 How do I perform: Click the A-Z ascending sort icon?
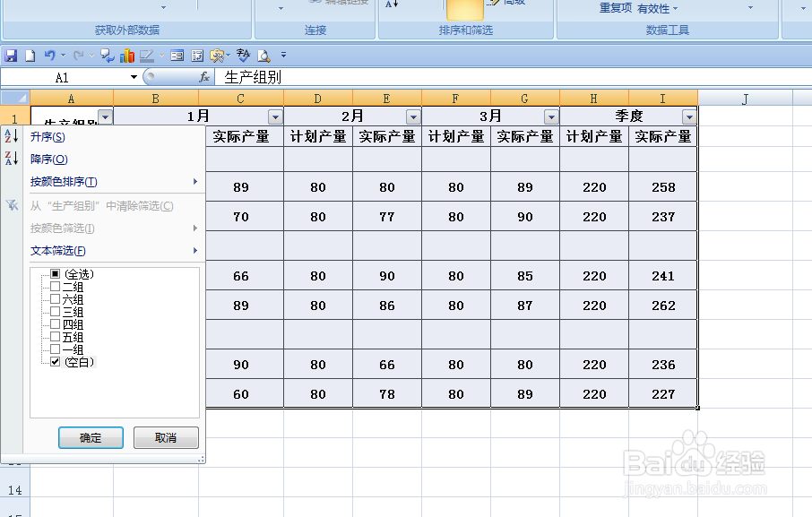[x=12, y=136]
